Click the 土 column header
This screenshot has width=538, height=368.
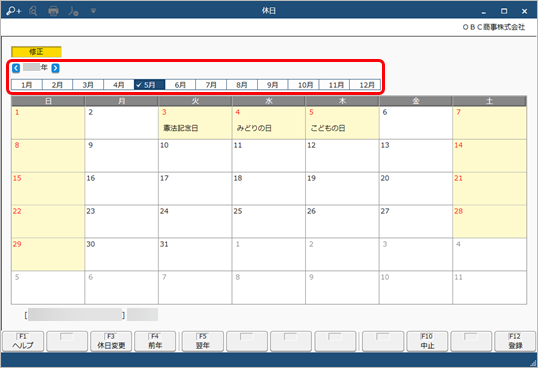(489, 101)
